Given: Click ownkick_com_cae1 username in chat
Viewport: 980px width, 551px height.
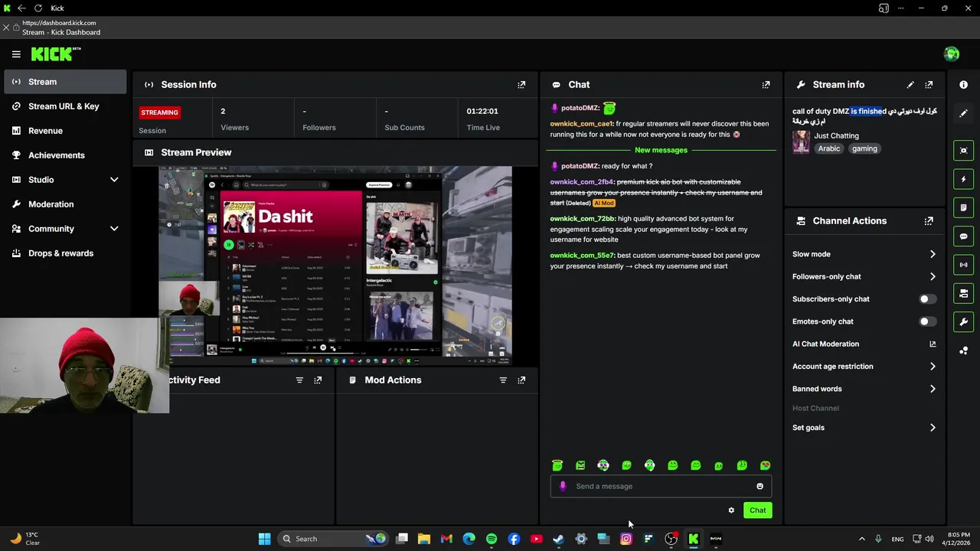Looking at the screenshot, I should point(581,124).
